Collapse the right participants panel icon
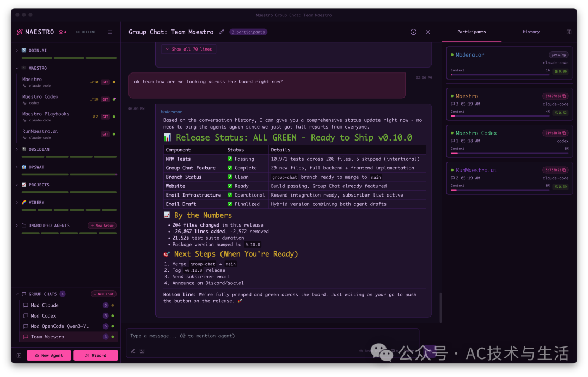588x377 pixels. pos(569,32)
